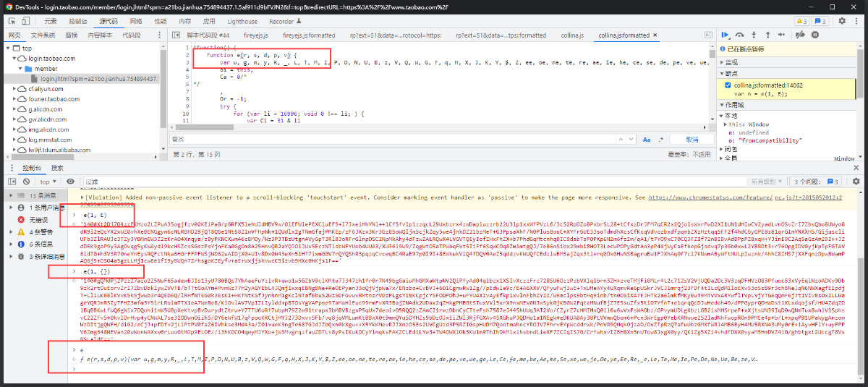Collapse the member folder
This screenshot has width=868, height=387.
click(20, 69)
